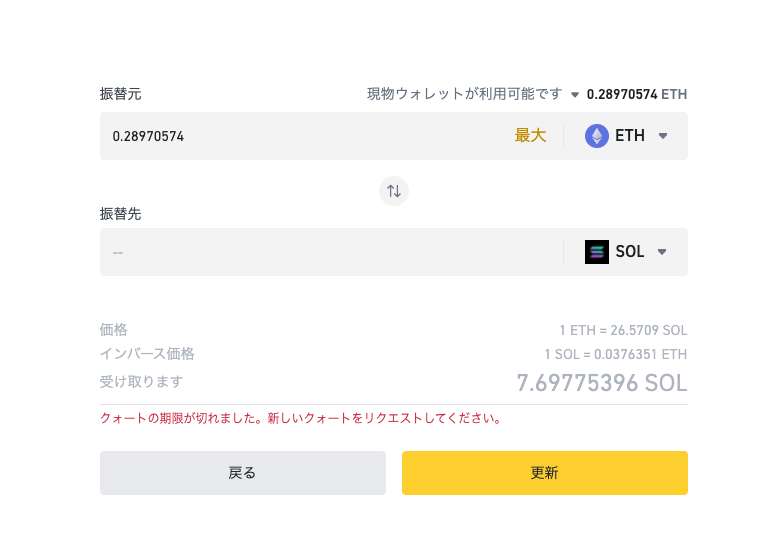Viewport: 761px width, 547px height.
Task: Click the 1 SOL = 0.0376351 ETH inverse price
Action: point(615,354)
